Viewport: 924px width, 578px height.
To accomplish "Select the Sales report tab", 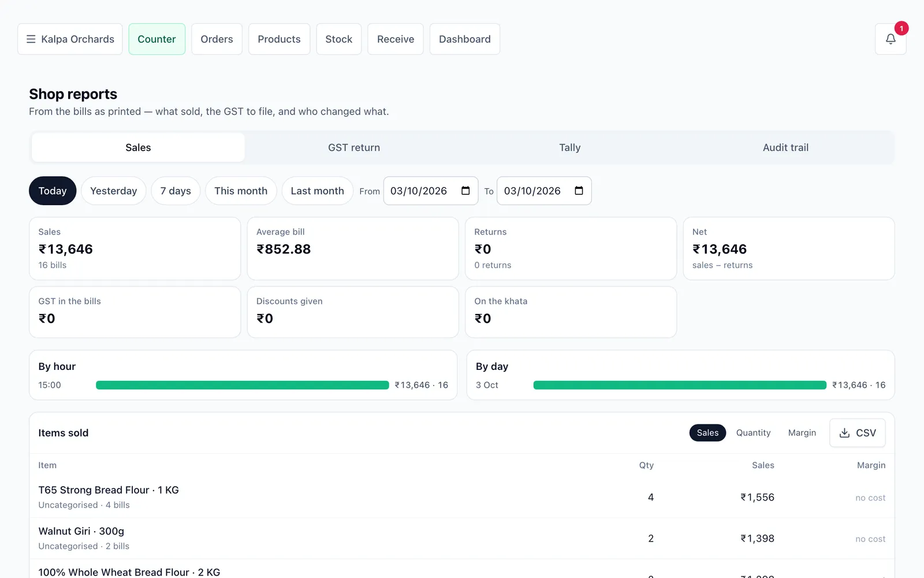I will coord(138,147).
